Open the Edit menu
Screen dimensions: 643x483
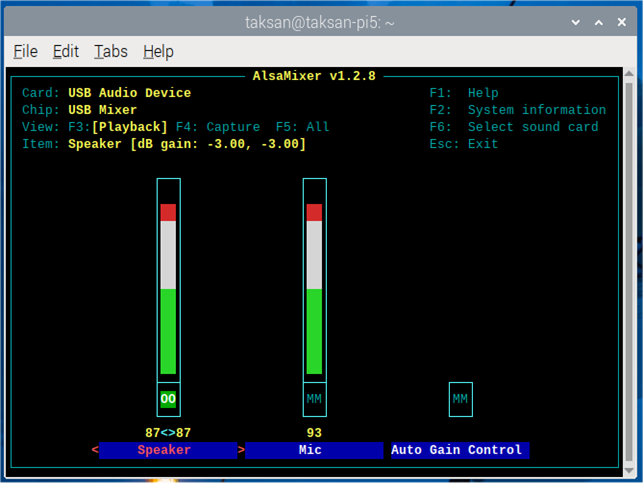click(x=66, y=51)
